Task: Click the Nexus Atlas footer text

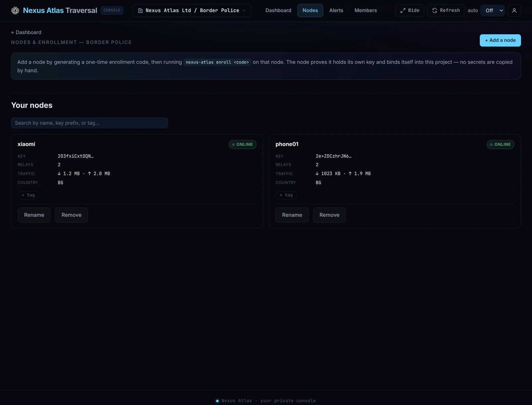Action: tap(269, 401)
